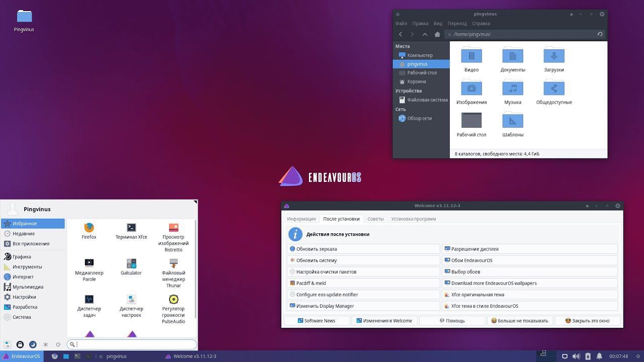
Task: Click Download more EndeavourOS wallpapers
Action: [530, 283]
